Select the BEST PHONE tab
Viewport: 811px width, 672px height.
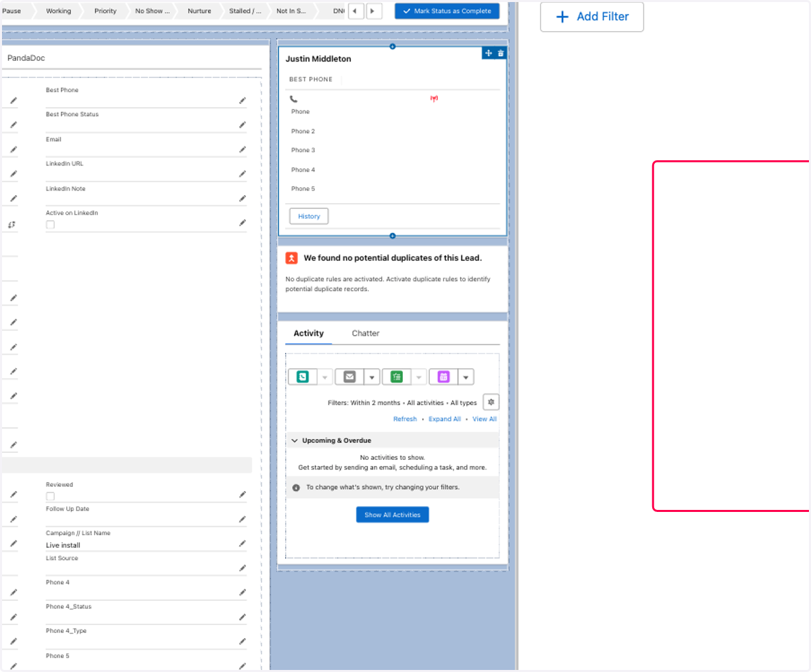pos(311,80)
